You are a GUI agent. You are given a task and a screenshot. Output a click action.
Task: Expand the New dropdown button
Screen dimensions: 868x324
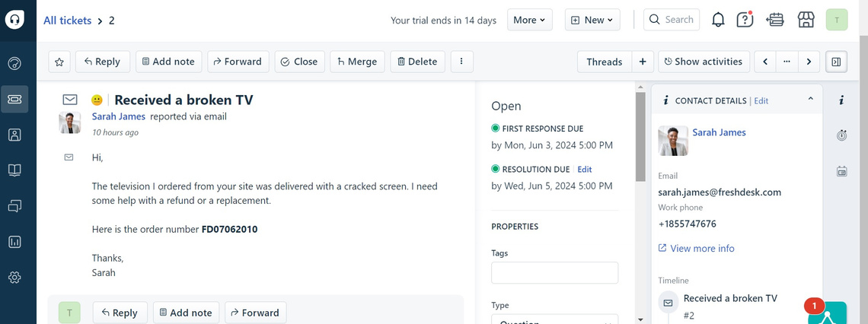[592, 21]
